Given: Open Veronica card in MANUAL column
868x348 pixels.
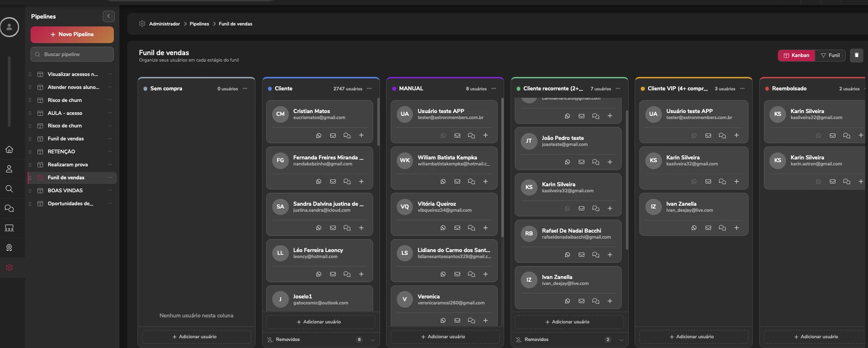Looking at the screenshot, I should click(x=444, y=306).
